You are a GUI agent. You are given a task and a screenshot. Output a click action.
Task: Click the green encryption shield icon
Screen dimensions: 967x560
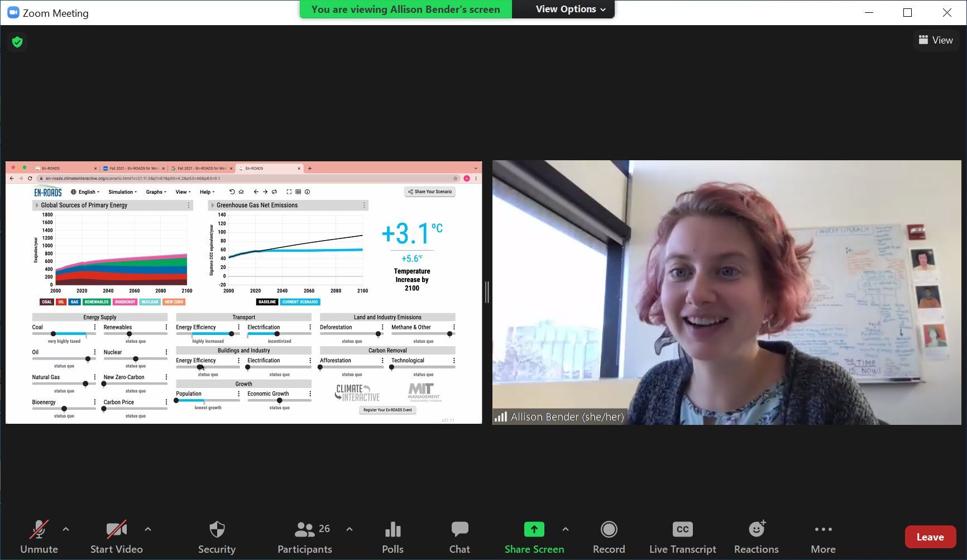pyautogui.click(x=17, y=42)
